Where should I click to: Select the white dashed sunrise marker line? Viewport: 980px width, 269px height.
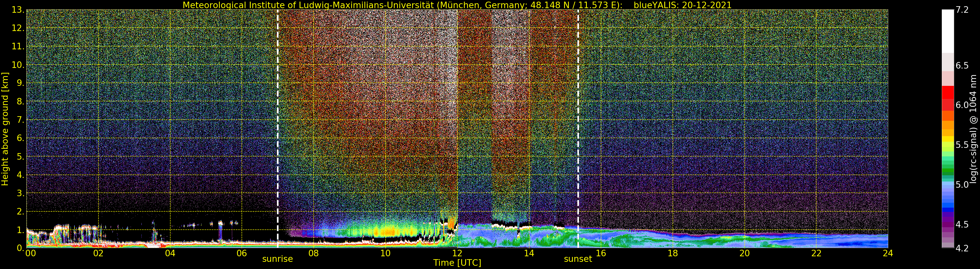[278, 129]
